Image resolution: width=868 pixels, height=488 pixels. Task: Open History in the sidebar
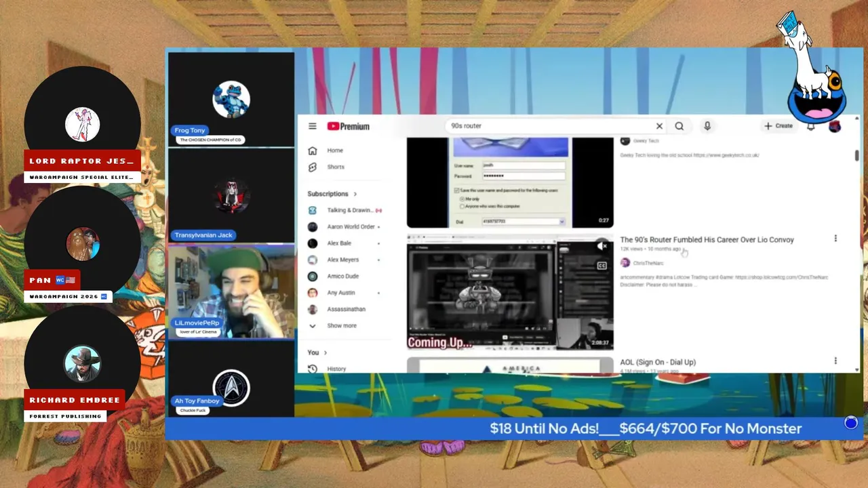coord(336,369)
